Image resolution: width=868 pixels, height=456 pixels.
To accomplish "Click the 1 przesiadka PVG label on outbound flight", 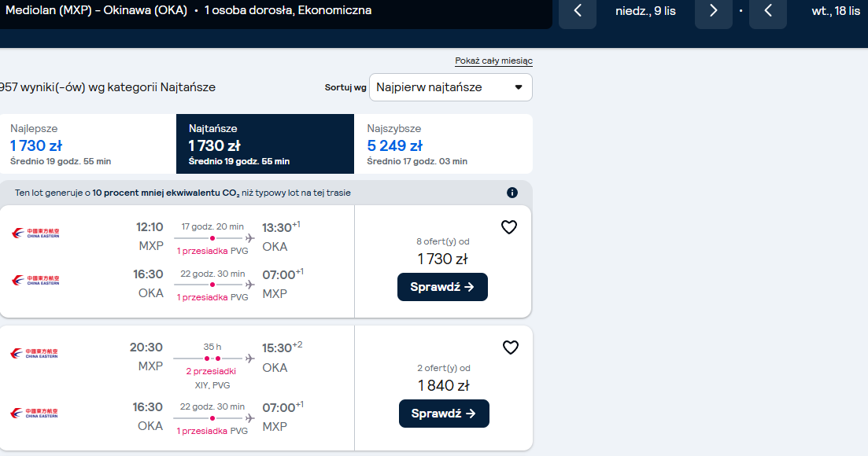I will pyautogui.click(x=212, y=251).
